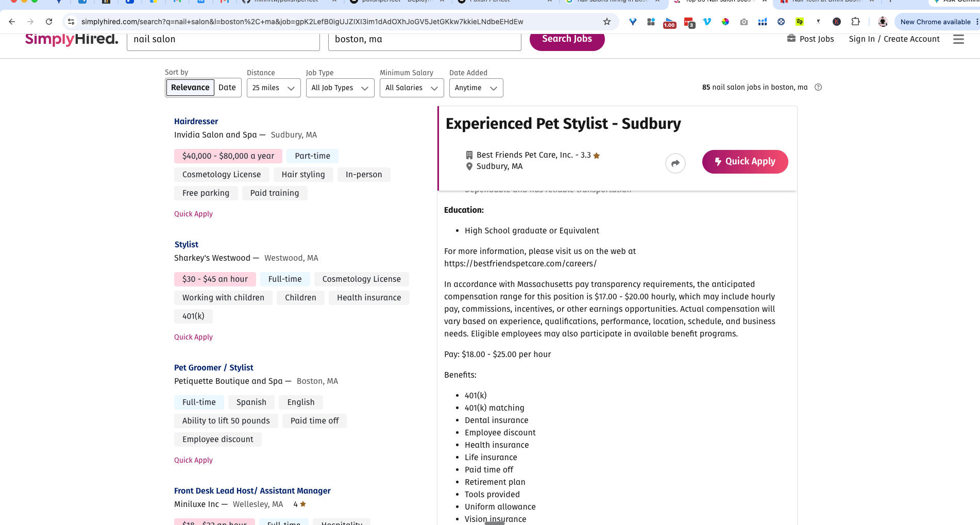Click the Paid training tag
The image size is (980, 525).
click(x=275, y=193)
